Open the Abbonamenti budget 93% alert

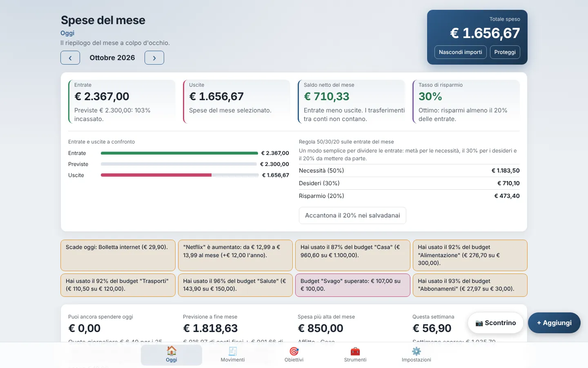[470, 285]
